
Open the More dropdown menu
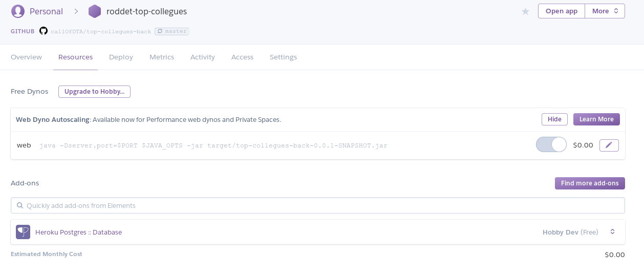605,11
